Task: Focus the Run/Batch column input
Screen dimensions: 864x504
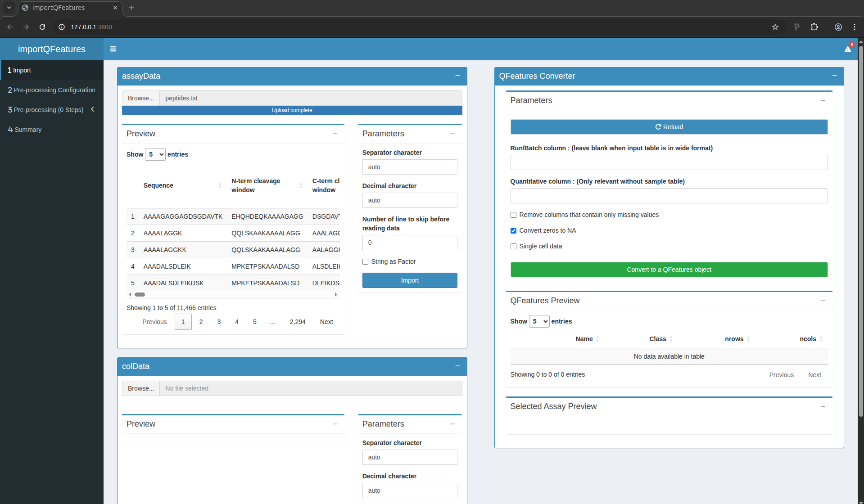Action: [669, 162]
